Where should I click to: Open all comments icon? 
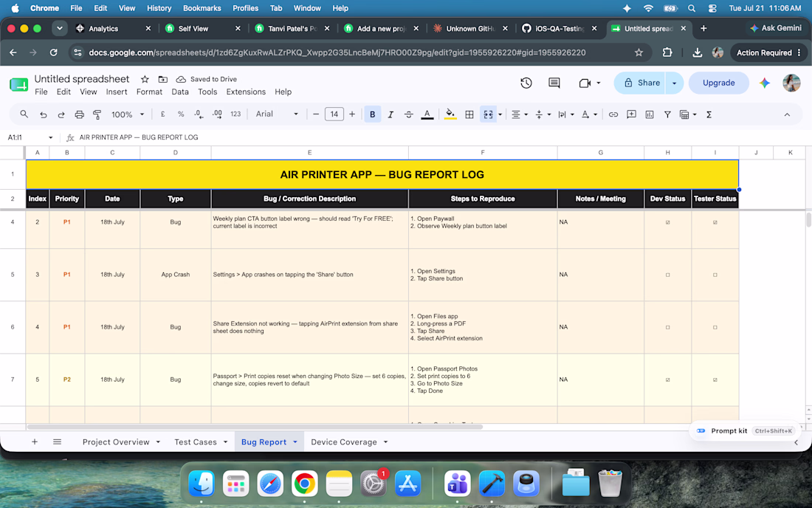[x=554, y=83]
